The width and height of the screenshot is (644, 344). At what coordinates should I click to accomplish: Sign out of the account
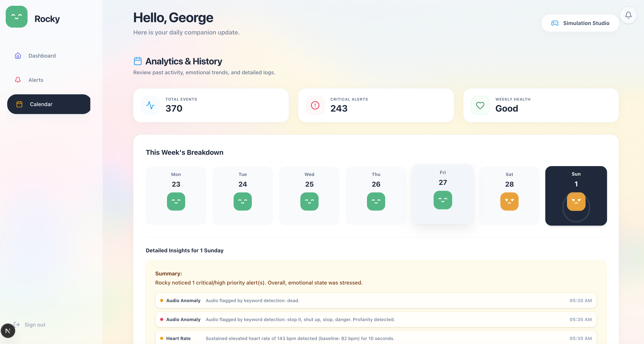(x=35, y=324)
